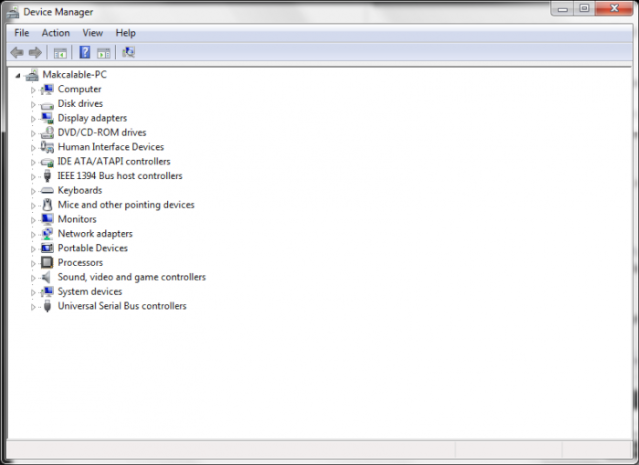The width and height of the screenshot is (639, 465).
Task: Click the Scan for hardware changes icon
Action: tap(128, 52)
